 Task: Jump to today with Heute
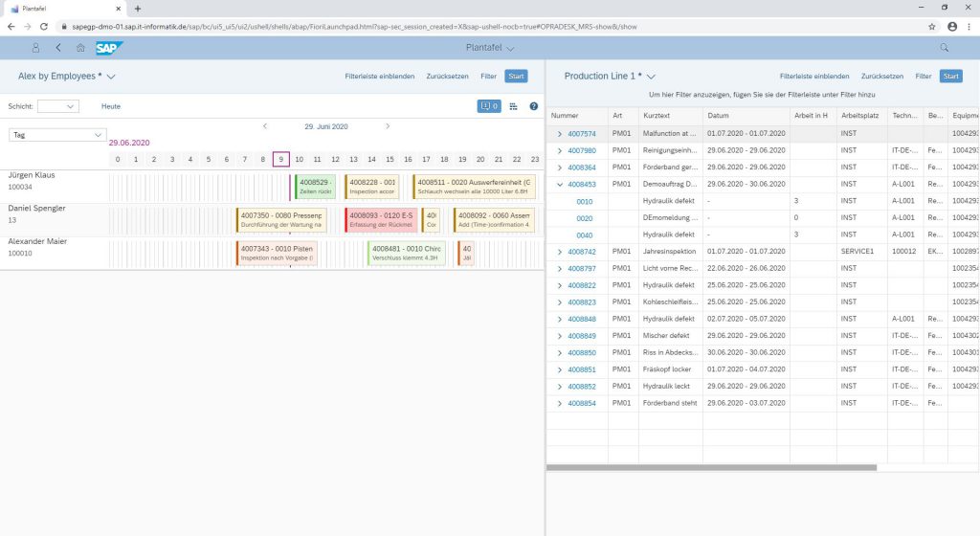(111, 106)
